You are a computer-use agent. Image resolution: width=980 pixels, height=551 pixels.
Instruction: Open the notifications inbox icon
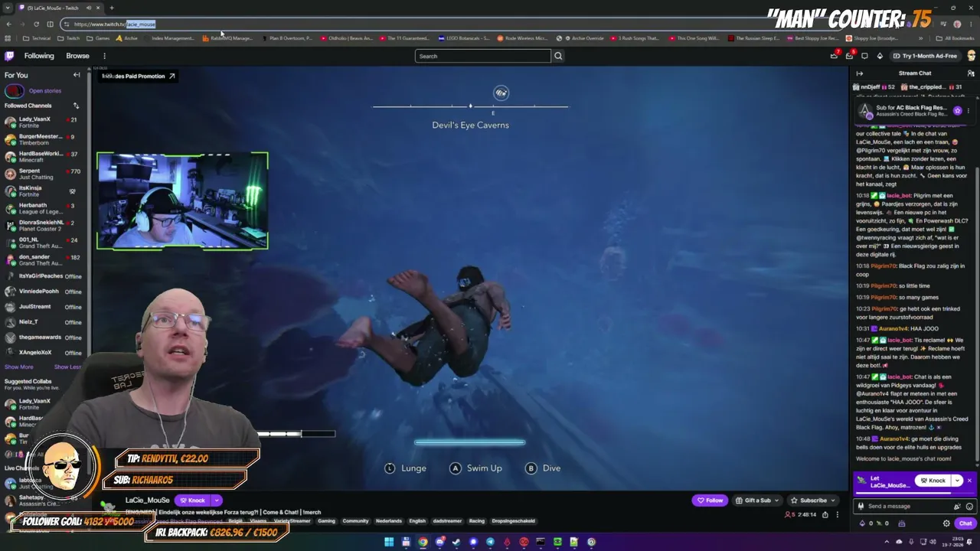pos(849,56)
